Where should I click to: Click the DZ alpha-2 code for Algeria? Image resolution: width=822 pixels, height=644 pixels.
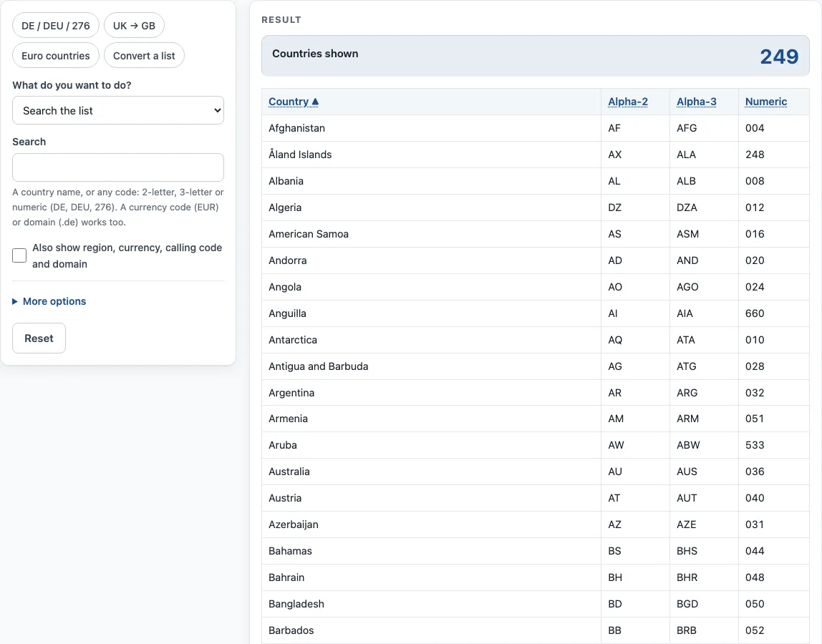(x=615, y=208)
